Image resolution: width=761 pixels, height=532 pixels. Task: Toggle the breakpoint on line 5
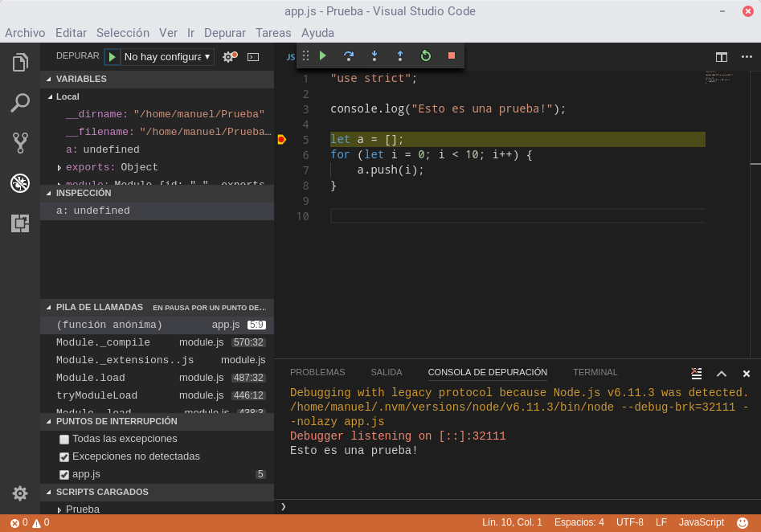[x=281, y=140]
